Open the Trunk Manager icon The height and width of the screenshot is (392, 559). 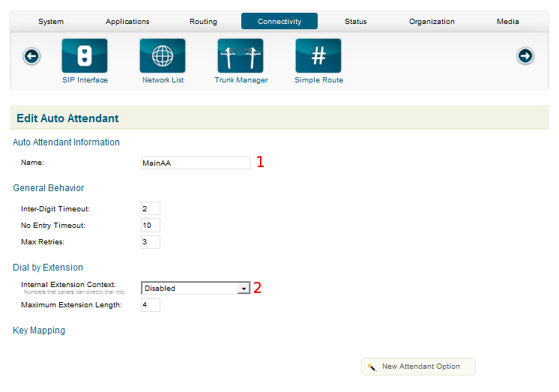pos(241,56)
